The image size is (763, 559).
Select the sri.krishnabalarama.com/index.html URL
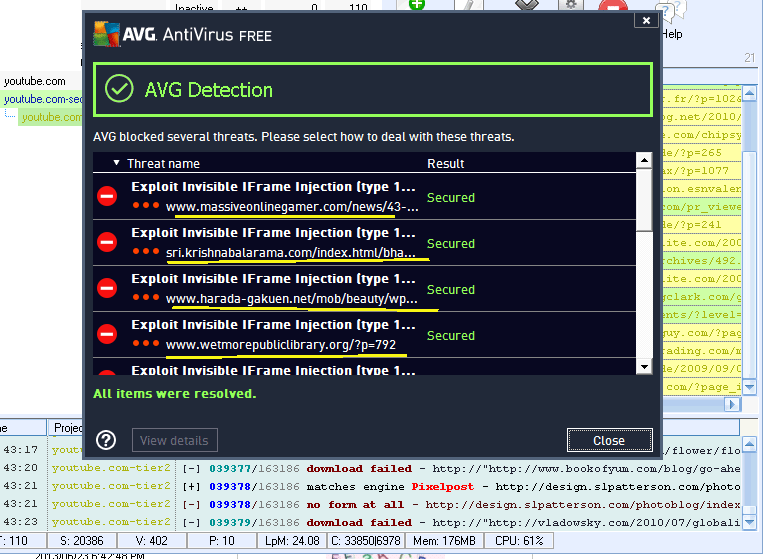coord(291,253)
